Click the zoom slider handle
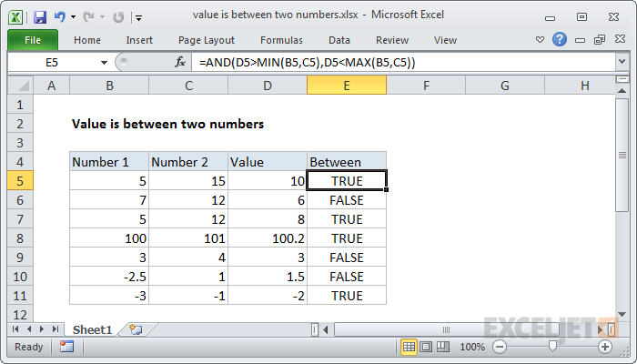Image resolution: width=637 pixels, height=364 pixels. coord(552,346)
